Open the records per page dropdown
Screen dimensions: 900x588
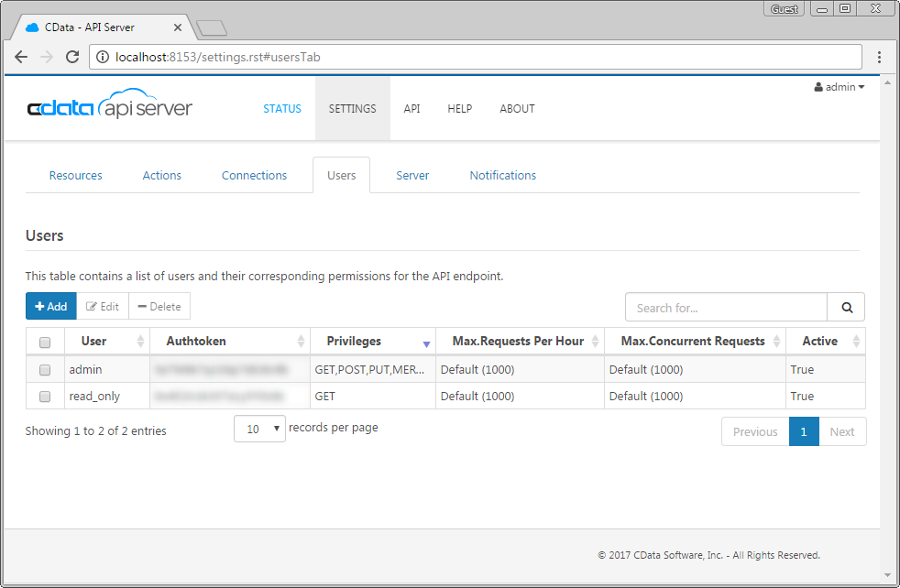[x=259, y=429]
